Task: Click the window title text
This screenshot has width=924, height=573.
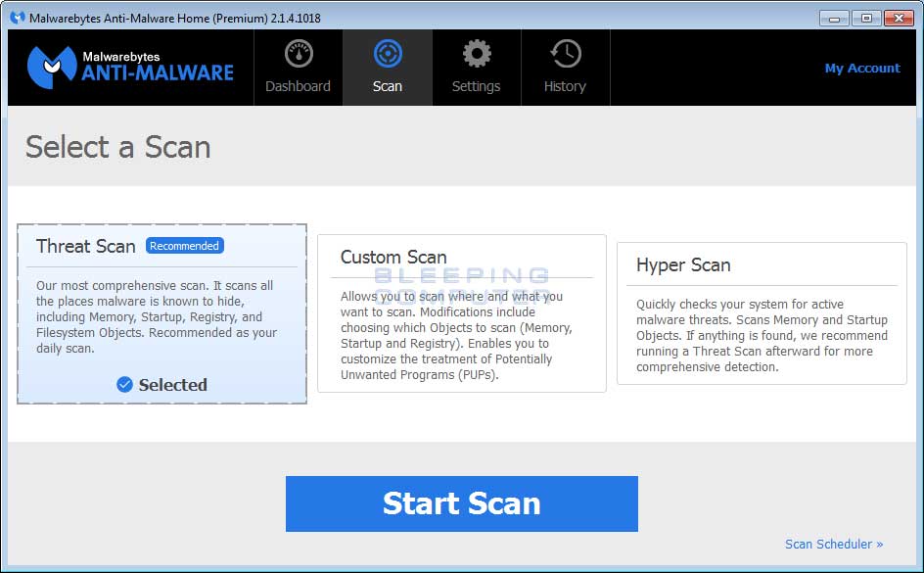Action: click(175, 19)
